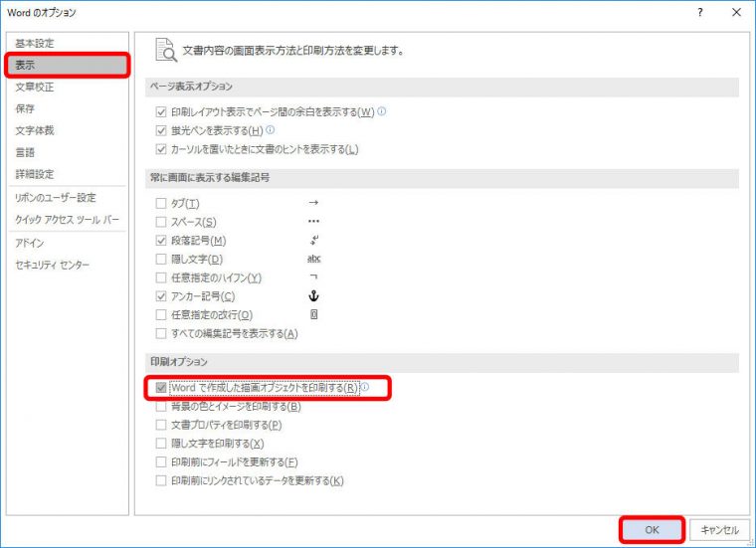Image resolution: width=756 pixels, height=548 pixels.
Task: Enable 隠し文字を印刷する(X) checkbox
Action: click(x=161, y=444)
